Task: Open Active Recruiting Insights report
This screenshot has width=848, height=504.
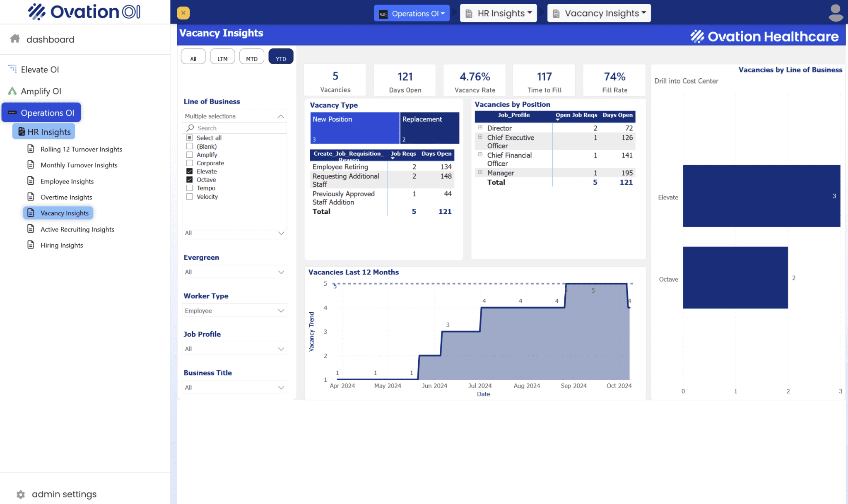Action: point(77,229)
